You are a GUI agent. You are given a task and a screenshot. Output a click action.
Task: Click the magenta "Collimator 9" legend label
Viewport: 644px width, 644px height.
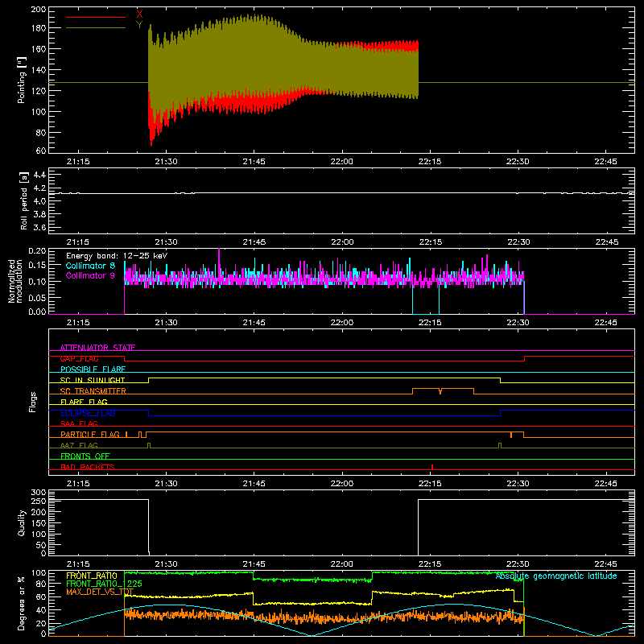pyautogui.click(x=90, y=275)
